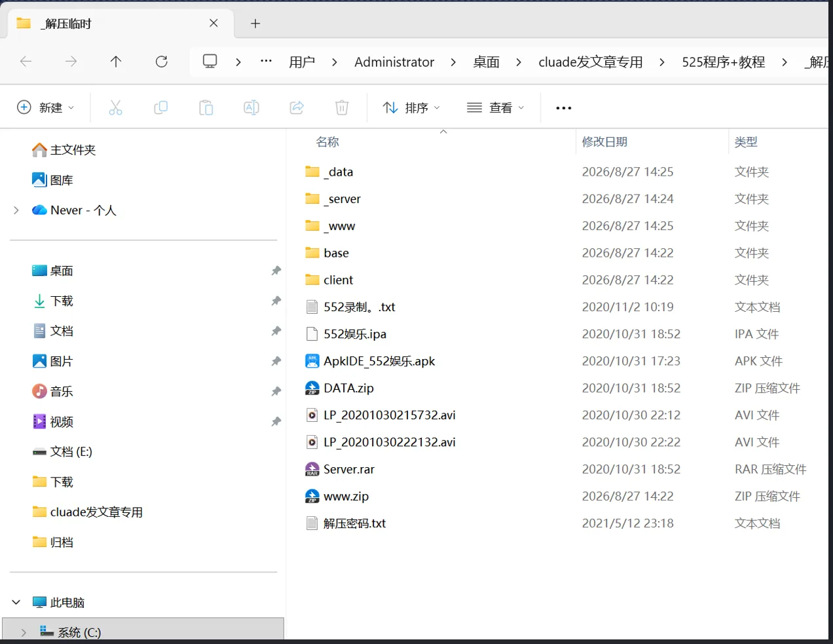This screenshot has height=644, width=833.
Task: Click the Administrator breadcrumb
Action: [394, 62]
